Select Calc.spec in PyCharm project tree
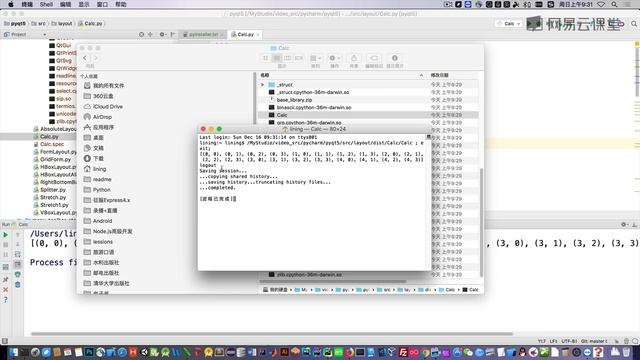640x360 pixels. [49, 144]
